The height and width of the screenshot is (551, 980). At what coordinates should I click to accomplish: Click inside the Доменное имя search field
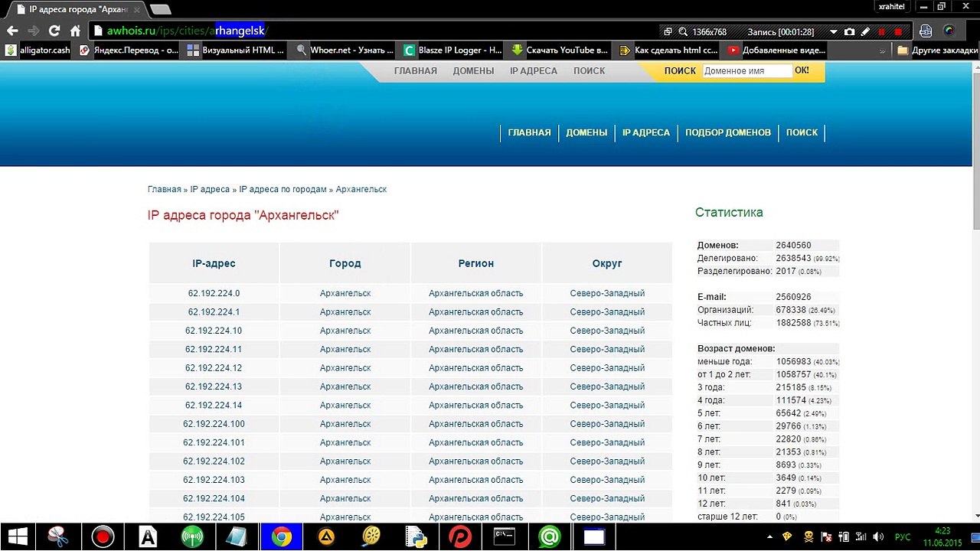click(x=747, y=70)
